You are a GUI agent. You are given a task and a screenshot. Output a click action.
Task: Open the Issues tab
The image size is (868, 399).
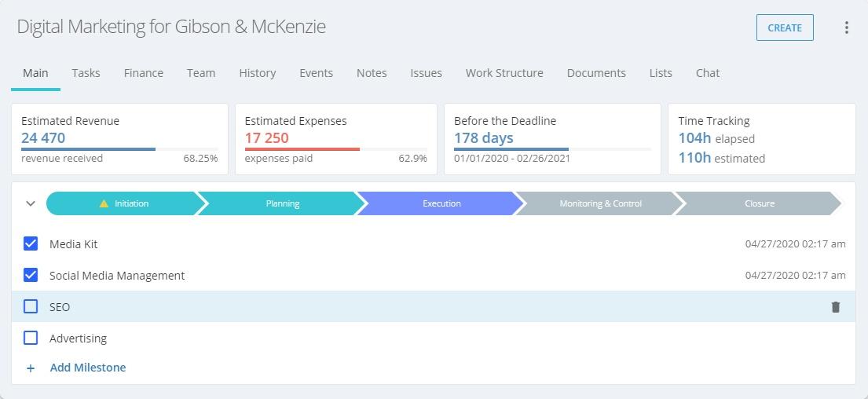pos(427,73)
